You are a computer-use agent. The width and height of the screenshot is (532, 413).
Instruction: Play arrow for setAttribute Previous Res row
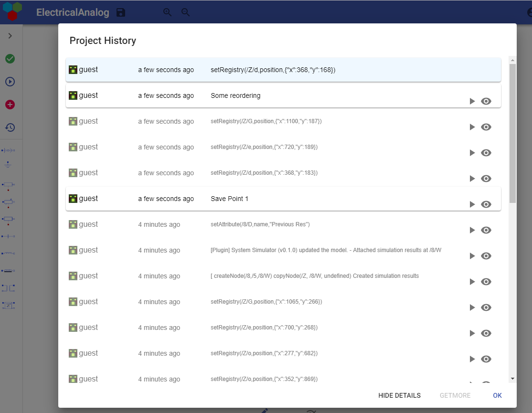coord(472,230)
